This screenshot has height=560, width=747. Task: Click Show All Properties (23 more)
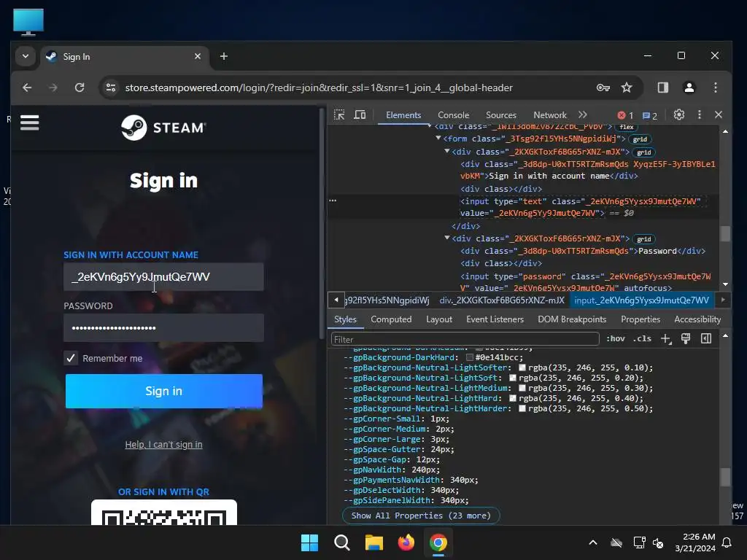421,516
